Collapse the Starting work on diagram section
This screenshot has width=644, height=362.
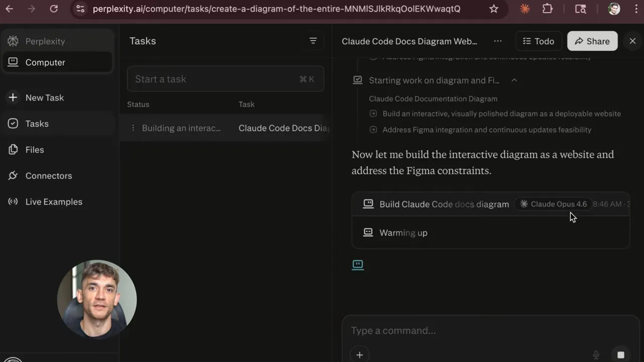[514, 80]
